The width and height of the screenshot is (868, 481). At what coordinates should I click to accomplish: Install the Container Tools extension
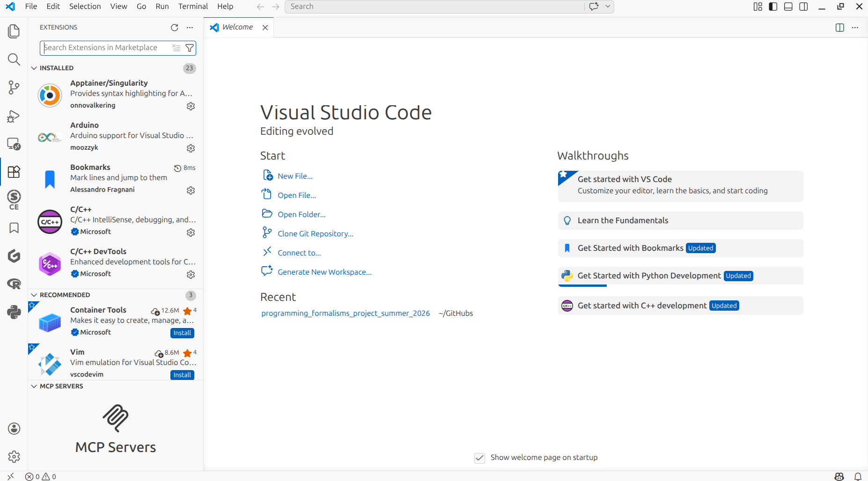pyautogui.click(x=182, y=333)
